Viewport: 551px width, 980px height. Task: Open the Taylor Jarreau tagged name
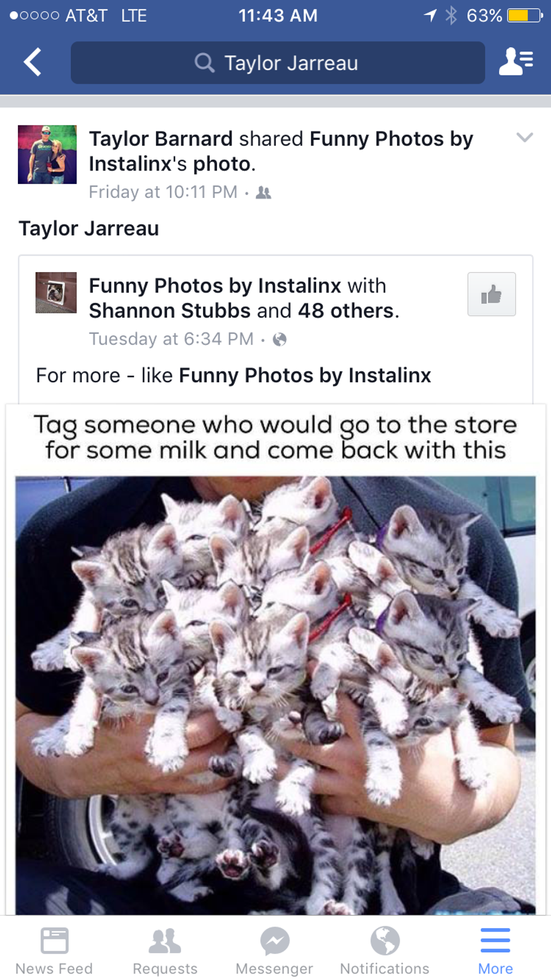coord(89,229)
